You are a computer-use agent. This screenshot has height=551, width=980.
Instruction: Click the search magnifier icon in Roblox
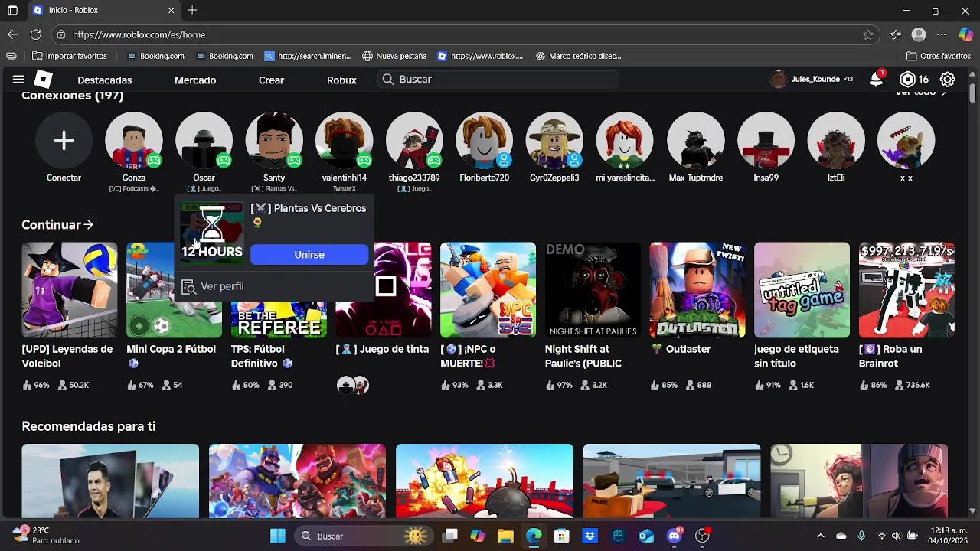387,80
